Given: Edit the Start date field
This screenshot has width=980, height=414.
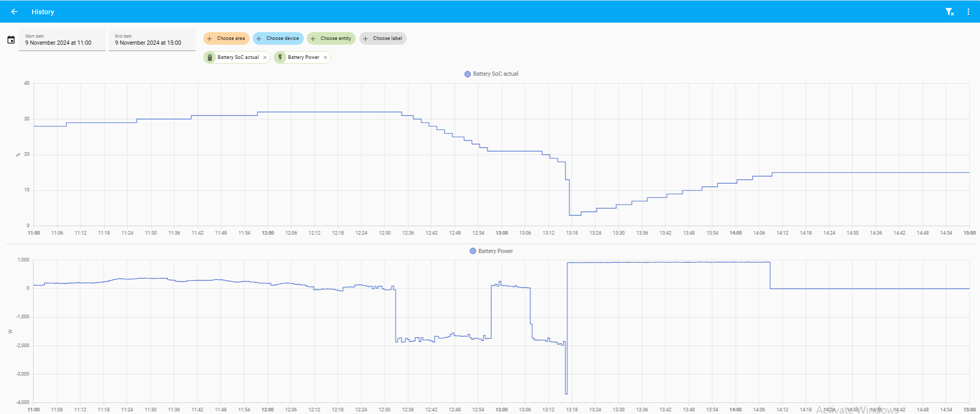Looking at the screenshot, I should pyautogui.click(x=62, y=40).
